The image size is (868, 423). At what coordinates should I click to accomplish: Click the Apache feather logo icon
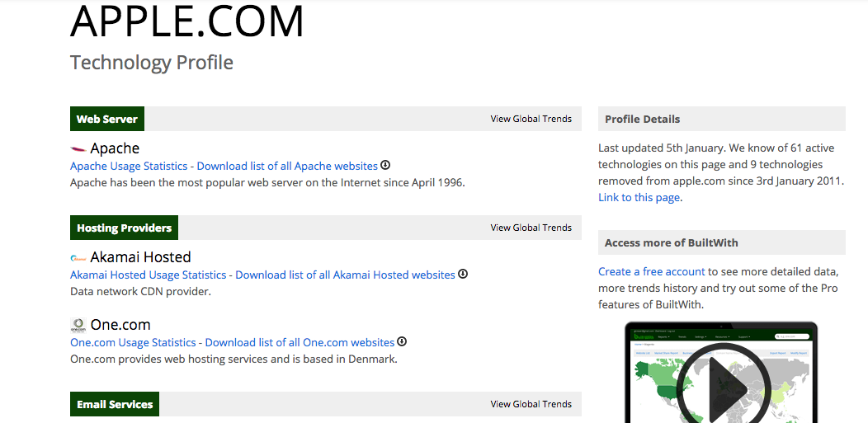[x=78, y=148]
